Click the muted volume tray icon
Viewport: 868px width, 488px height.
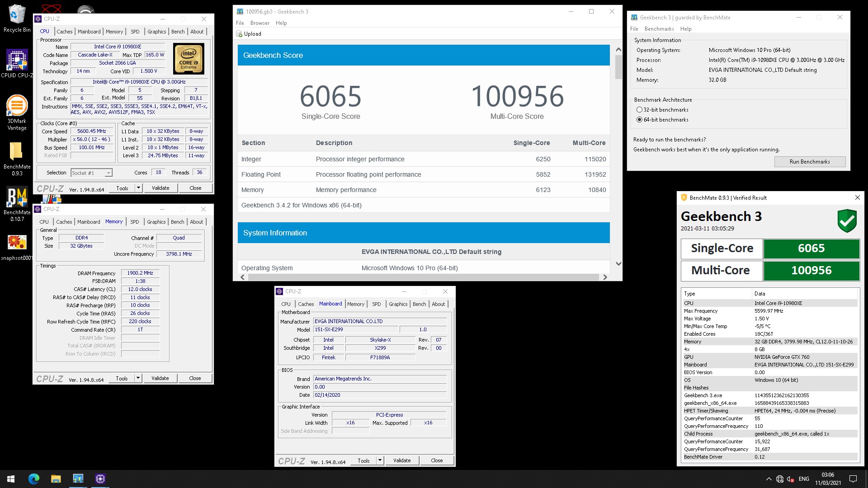(x=790, y=479)
